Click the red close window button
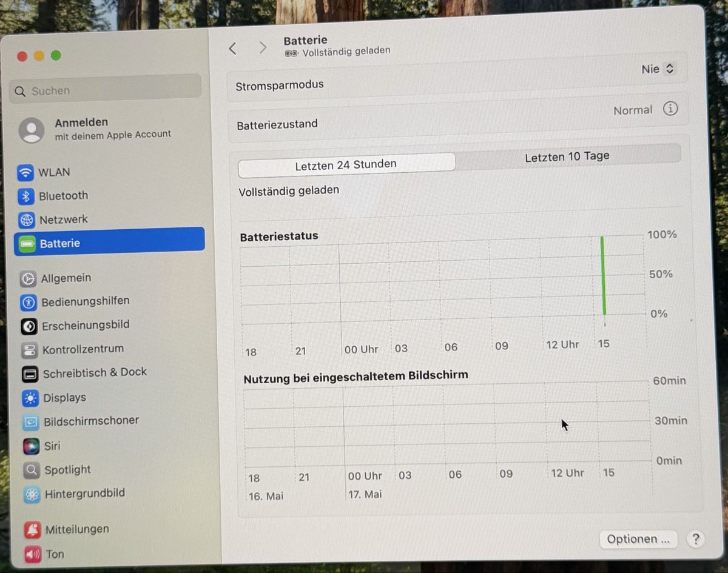This screenshot has width=728, height=573. [22, 56]
